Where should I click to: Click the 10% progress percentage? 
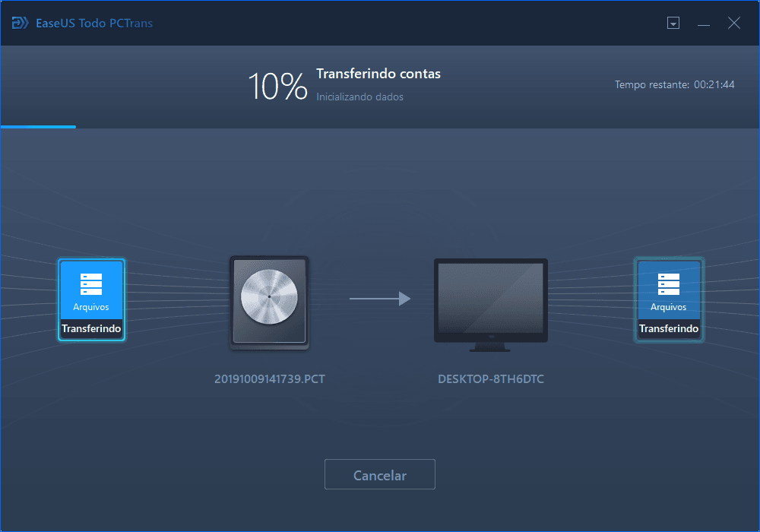pos(277,86)
